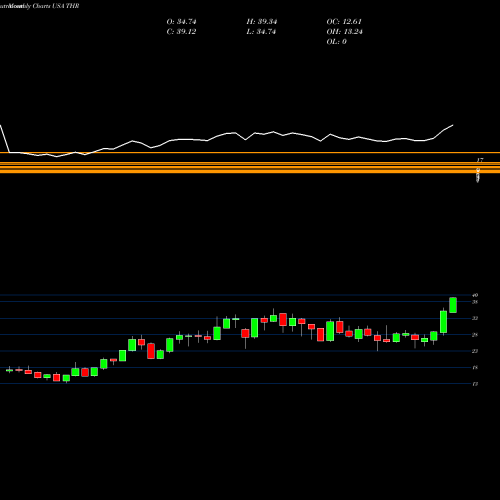The image size is (500, 500).
Task: Click the '17' label beside orange lines
Action: pyautogui.click(x=480, y=160)
